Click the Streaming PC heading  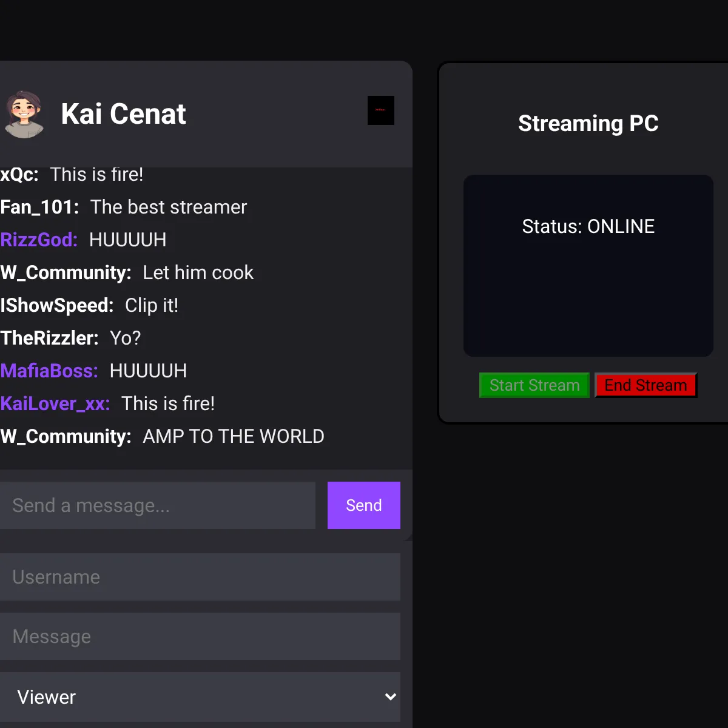(x=588, y=123)
